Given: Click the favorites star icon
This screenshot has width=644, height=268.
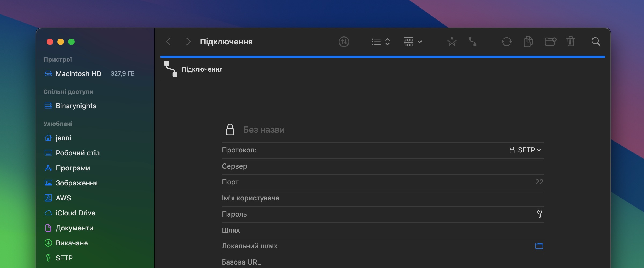Looking at the screenshot, I should (x=452, y=42).
